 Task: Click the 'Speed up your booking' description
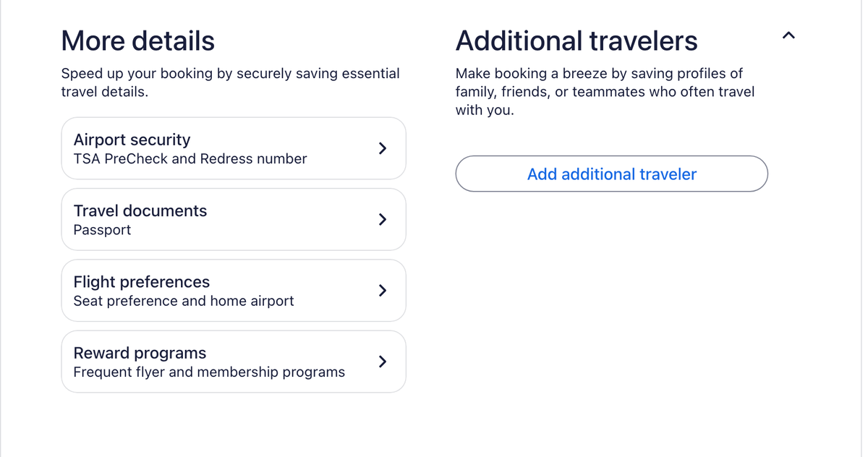click(230, 82)
